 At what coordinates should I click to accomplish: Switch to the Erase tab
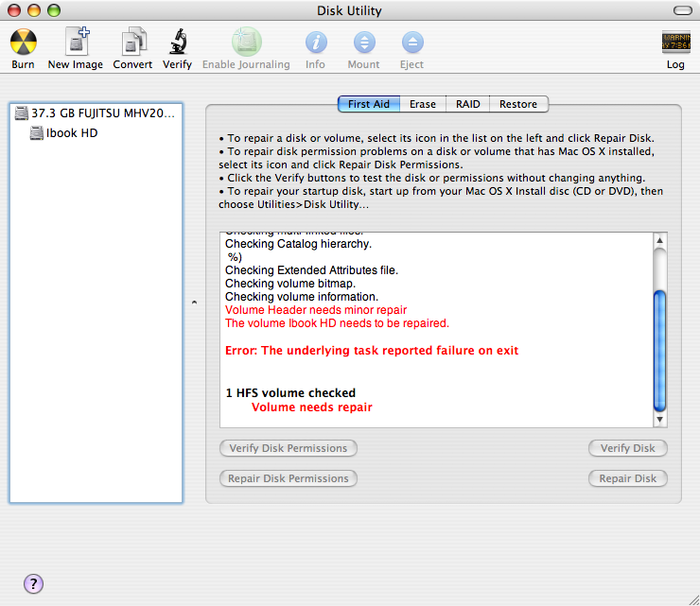(422, 104)
